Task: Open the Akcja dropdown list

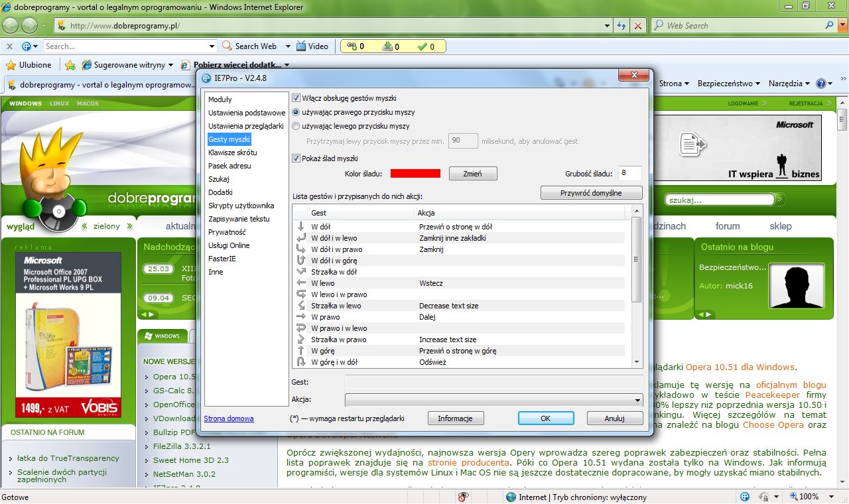Action: click(494, 400)
